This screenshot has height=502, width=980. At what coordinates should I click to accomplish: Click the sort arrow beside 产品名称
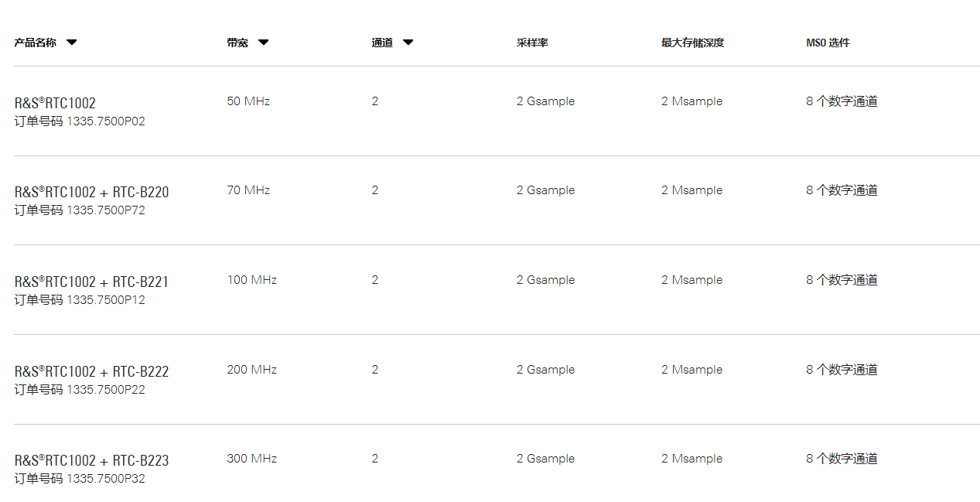tap(71, 43)
